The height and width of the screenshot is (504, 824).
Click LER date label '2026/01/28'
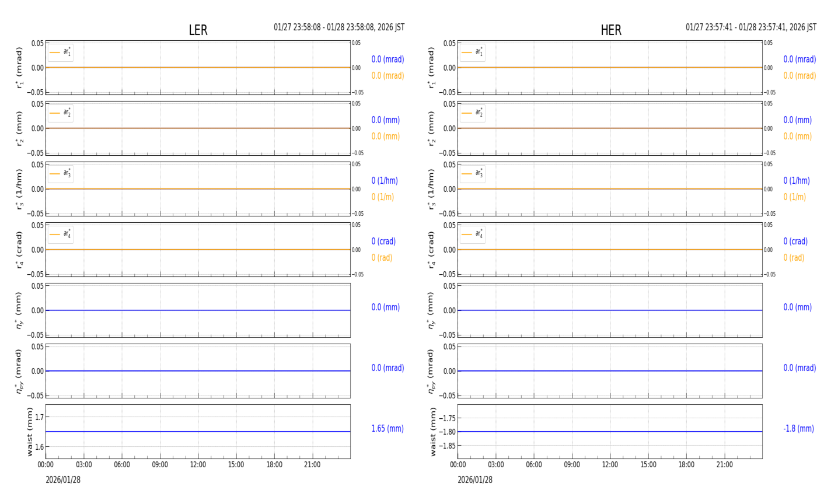[63, 480]
